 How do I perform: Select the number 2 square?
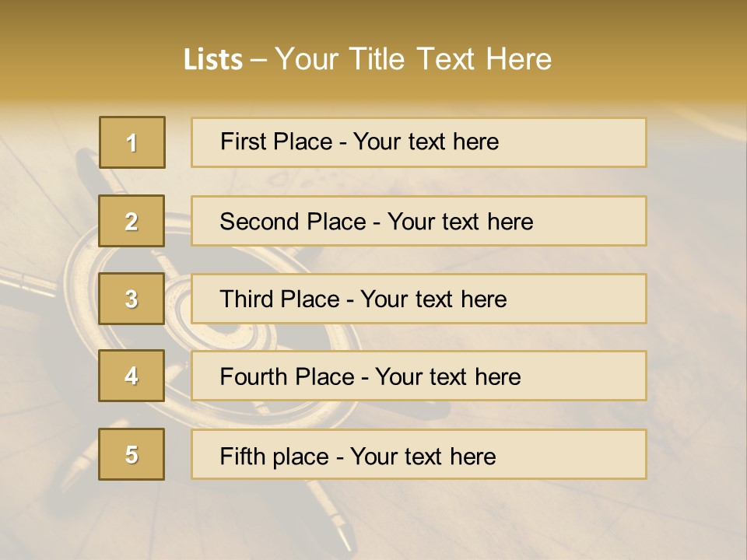[132, 221]
